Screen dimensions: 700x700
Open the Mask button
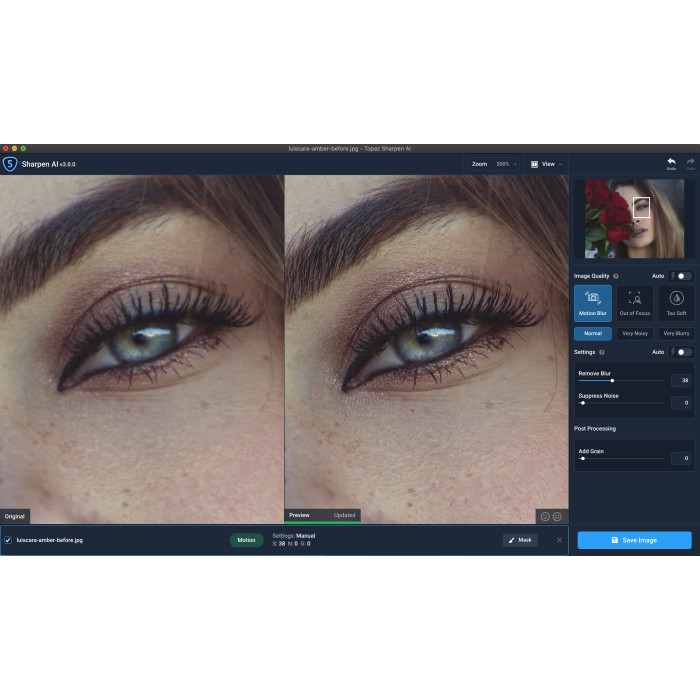[520, 540]
